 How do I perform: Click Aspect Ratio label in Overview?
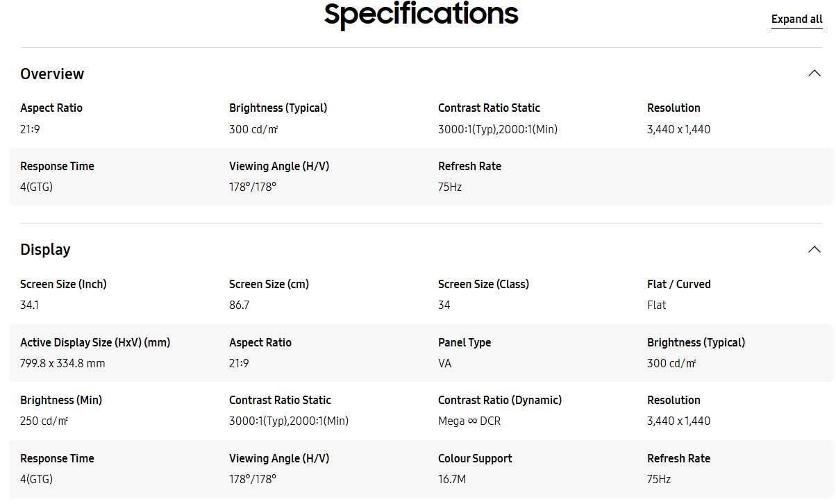(51, 108)
